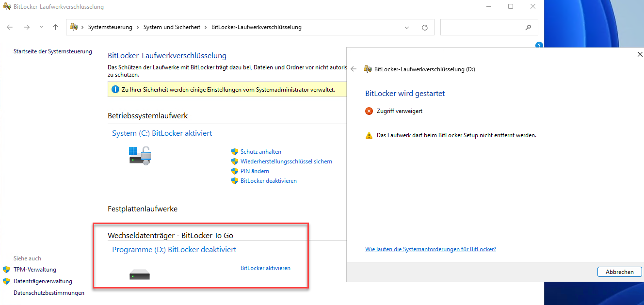The image size is (644, 305).
Task: Click Schutz anhalten for drive C
Action: tap(260, 152)
